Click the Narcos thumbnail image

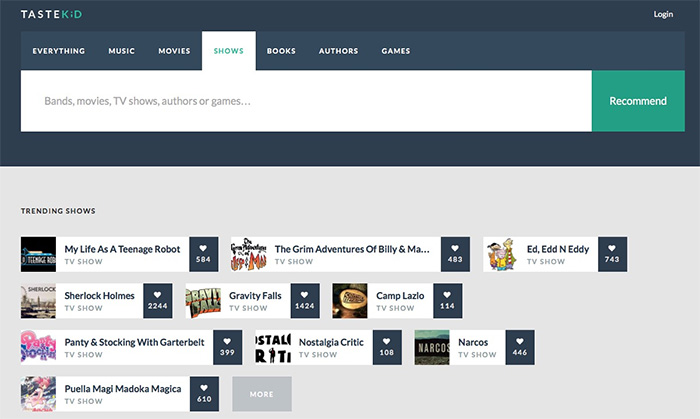(x=432, y=347)
